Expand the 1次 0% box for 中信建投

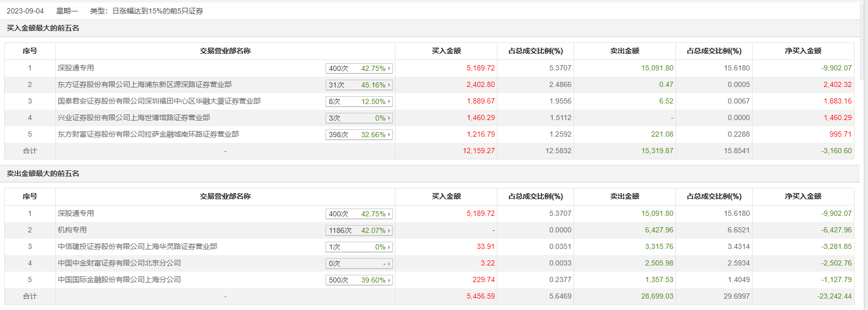click(x=359, y=247)
